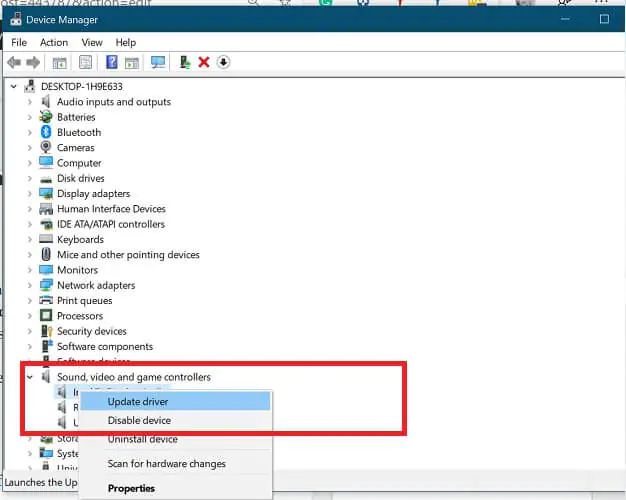Screen dimensions: 626x500
Task: Collapse Sound, video and game controllers node
Action: pyautogui.click(x=30, y=377)
